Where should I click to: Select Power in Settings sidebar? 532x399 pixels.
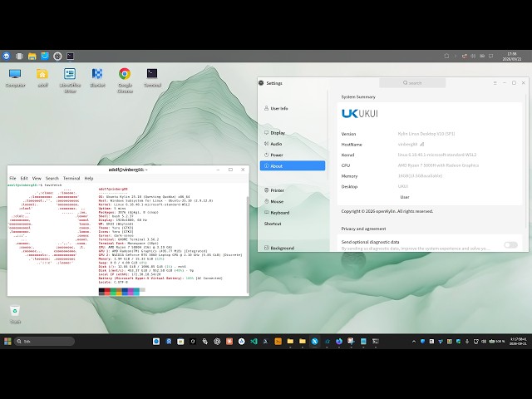click(293, 155)
